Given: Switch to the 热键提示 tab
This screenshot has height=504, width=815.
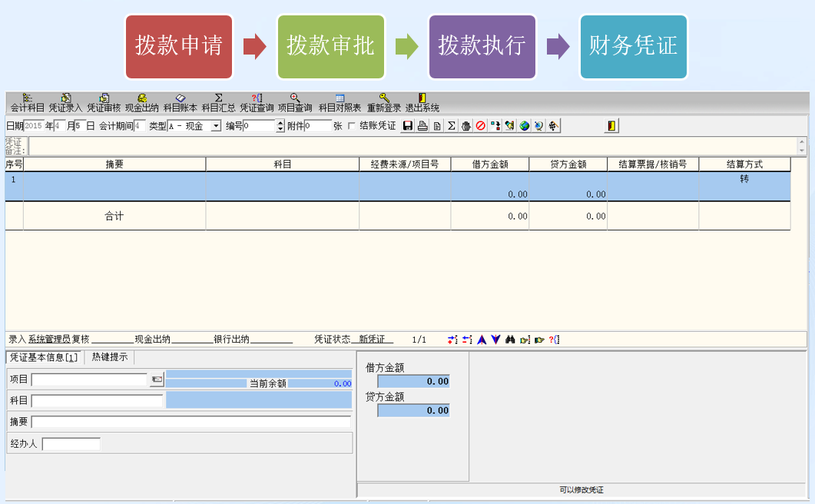Looking at the screenshot, I should coord(110,357).
